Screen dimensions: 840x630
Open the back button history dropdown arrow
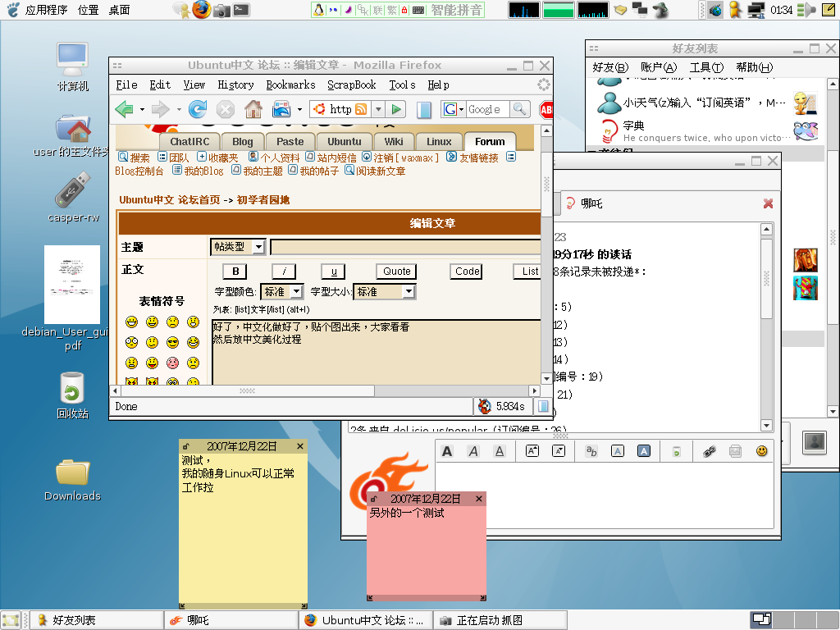[x=142, y=110]
